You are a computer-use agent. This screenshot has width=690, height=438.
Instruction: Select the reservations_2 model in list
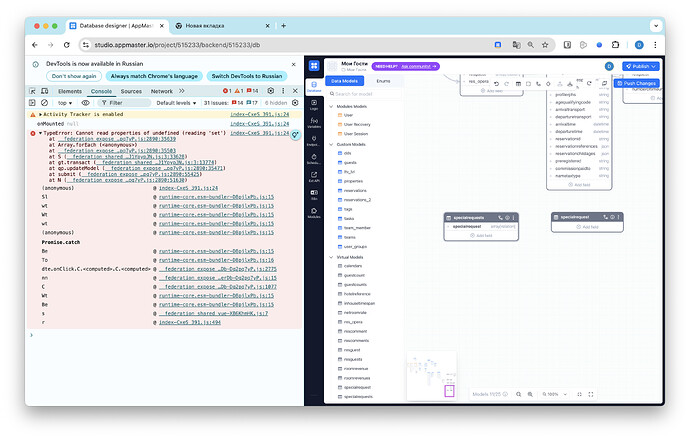(x=357, y=200)
